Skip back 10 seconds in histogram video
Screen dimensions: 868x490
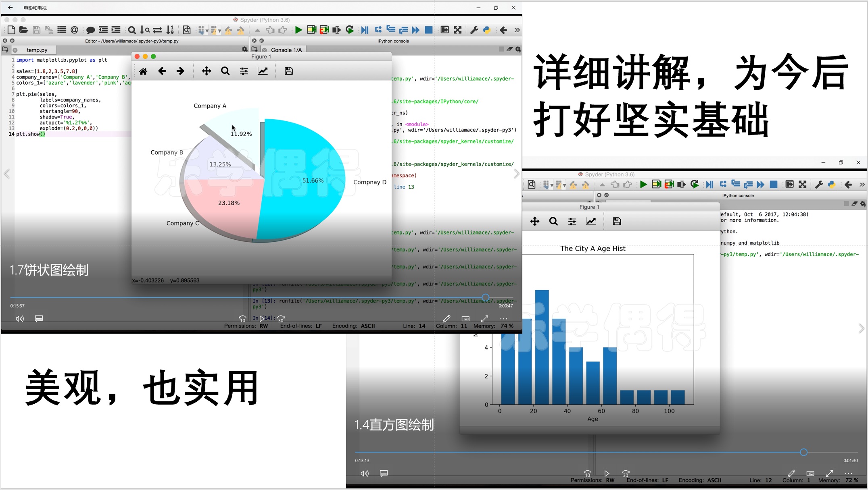point(587,473)
